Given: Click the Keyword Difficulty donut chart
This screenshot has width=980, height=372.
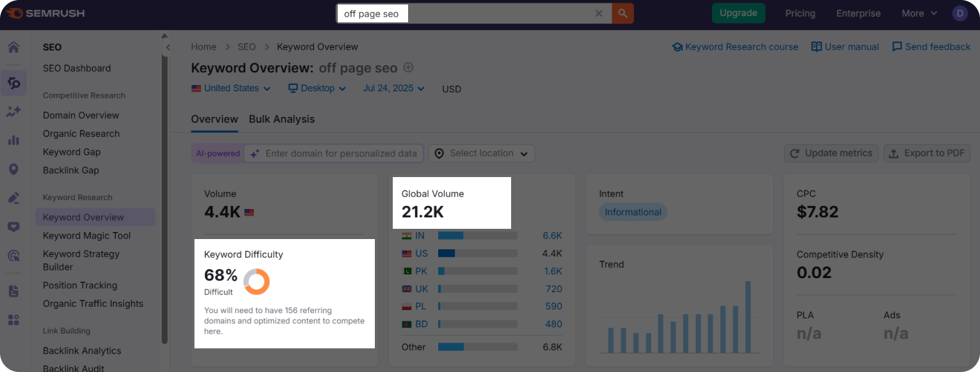Looking at the screenshot, I should tap(257, 282).
